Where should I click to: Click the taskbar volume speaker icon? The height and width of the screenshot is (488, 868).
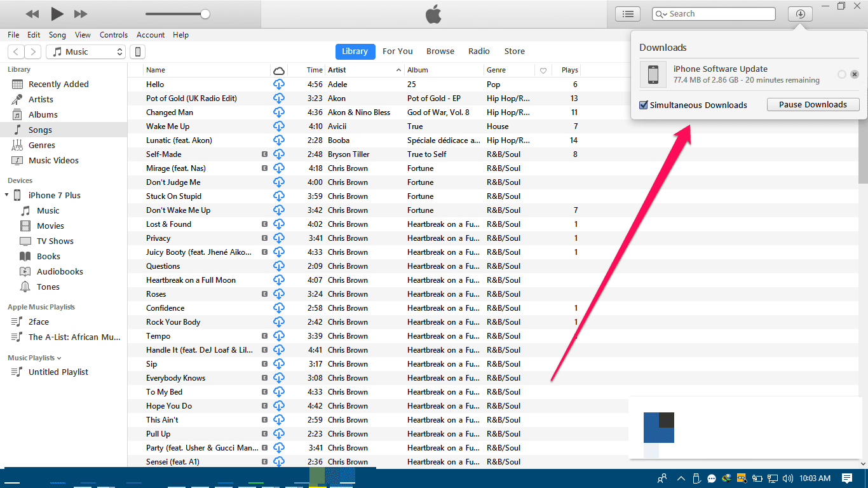[x=789, y=478]
